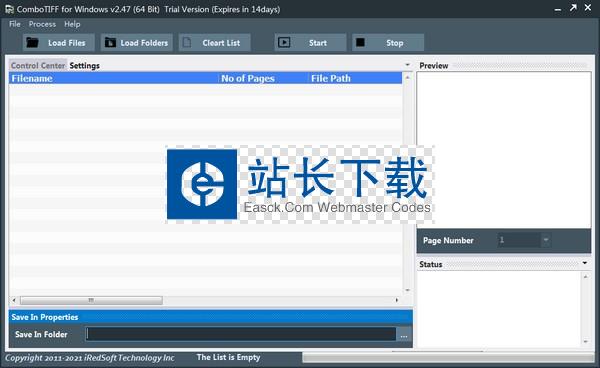Click the ComboTIFF app icon in title bar
The width and height of the screenshot is (600, 368).
click(x=9, y=9)
